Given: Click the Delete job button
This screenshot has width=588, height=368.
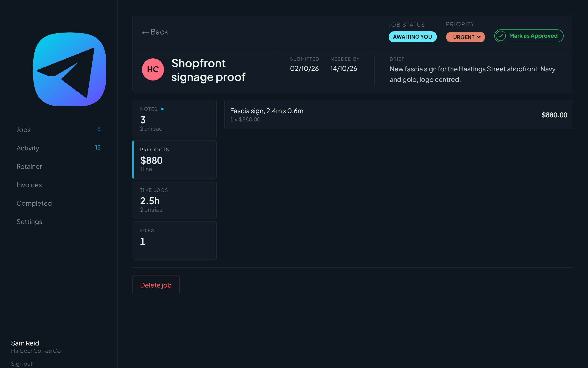Looking at the screenshot, I should click(156, 285).
